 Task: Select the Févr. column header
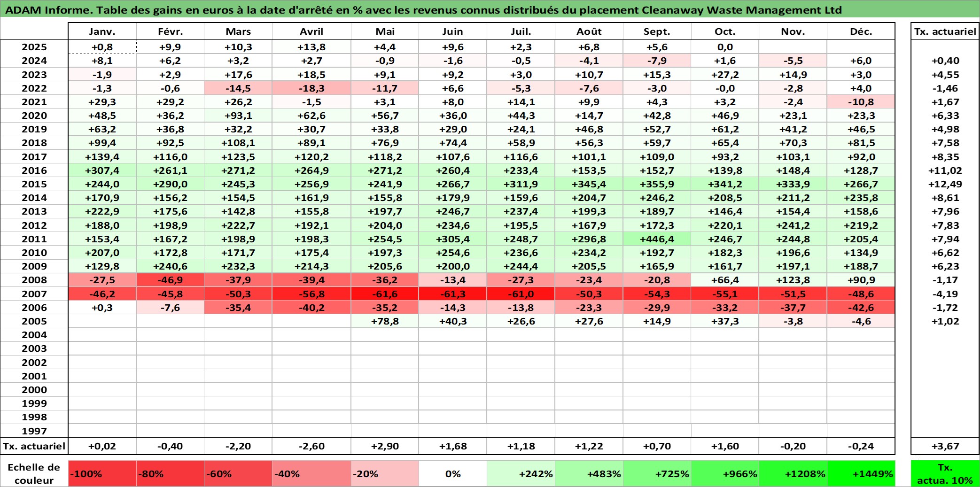(170, 31)
